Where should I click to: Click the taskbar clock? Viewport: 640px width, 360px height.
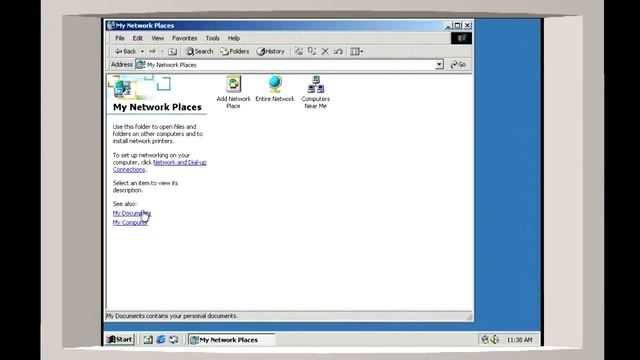519,340
